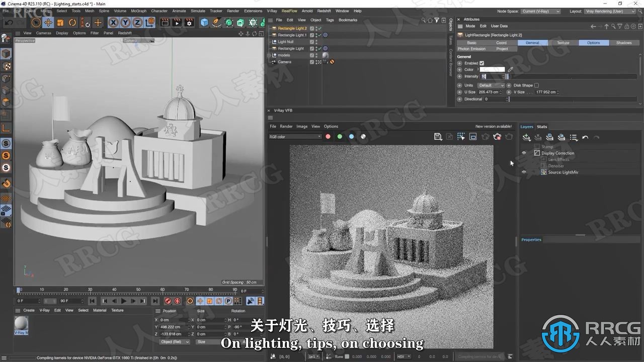Screen dimensions: 644x362
Task: Open the viewport Display menu
Action: tap(62, 33)
